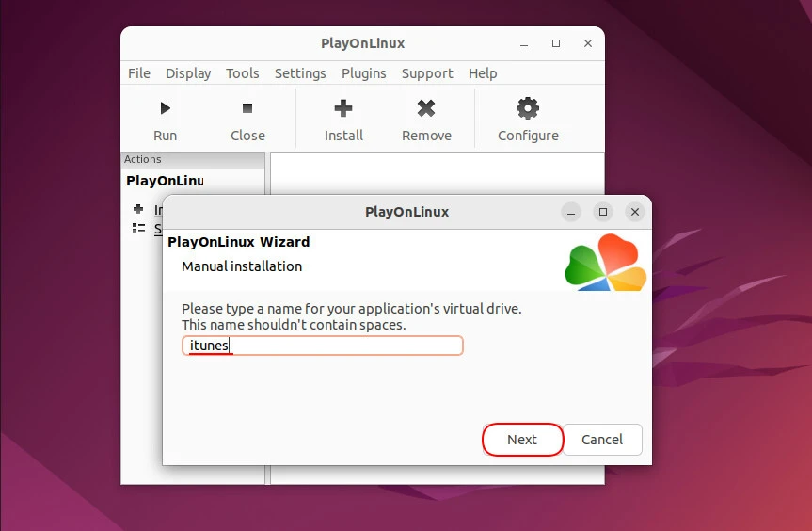This screenshot has height=531, width=812.
Task: Show the Plugins menu
Action: coord(364,73)
